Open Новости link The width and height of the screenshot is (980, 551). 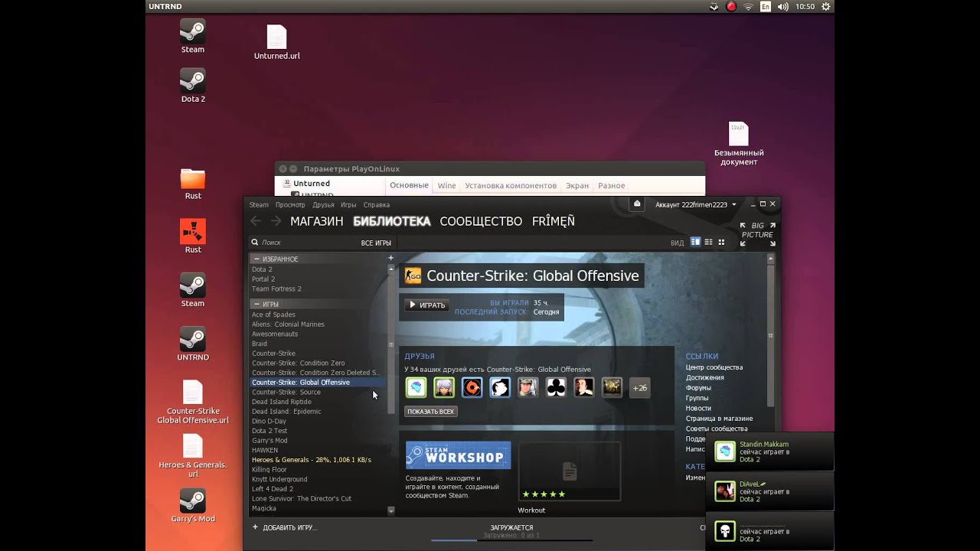(x=698, y=408)
